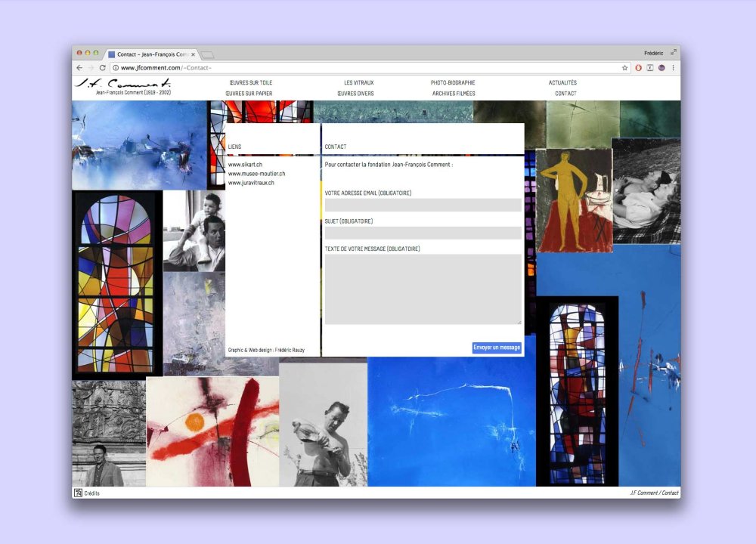This screenshot has width=756, height=544.
Task: Open the Œuvres divers menu item
Action: coord(355,94)
